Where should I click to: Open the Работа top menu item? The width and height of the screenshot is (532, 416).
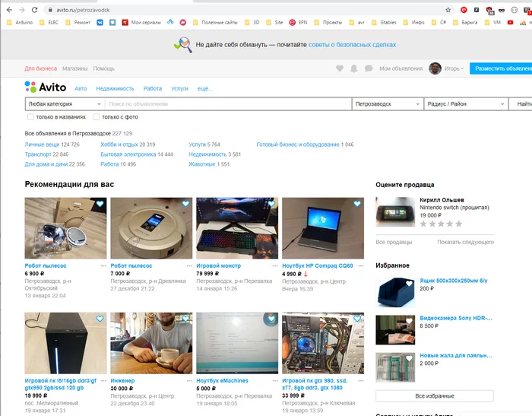click(x=152, y=89)
